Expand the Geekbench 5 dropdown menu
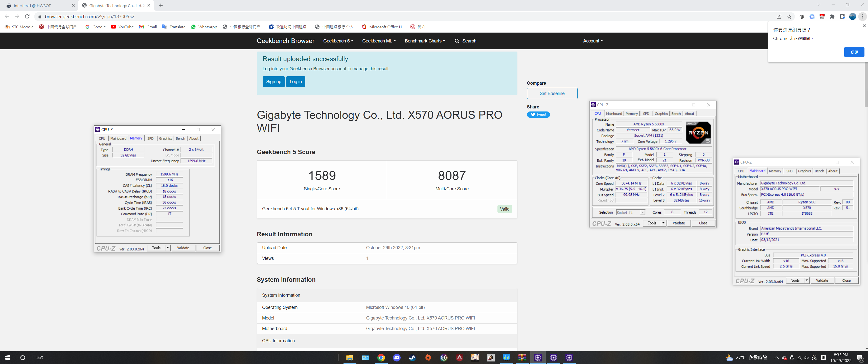Viewport: 868px width, 364px height. click(x=338, y=41)
